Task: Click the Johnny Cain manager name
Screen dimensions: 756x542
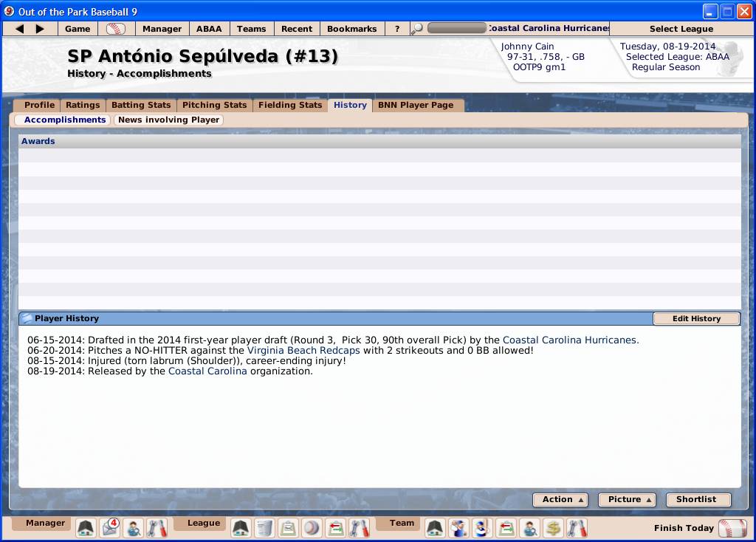Action: tap(527, 47)
